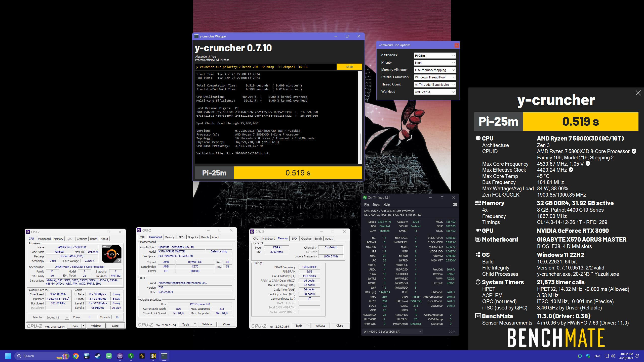This screenshot has width=644, height=362.
Task: Click the yellow RUN button
Action: tap(349, 67)
